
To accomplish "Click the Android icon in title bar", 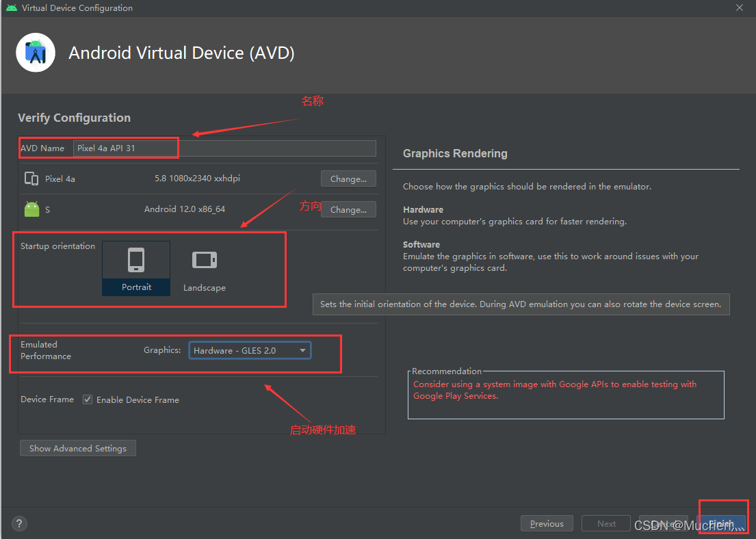I will pyautogui.click(x=12, y=8).
